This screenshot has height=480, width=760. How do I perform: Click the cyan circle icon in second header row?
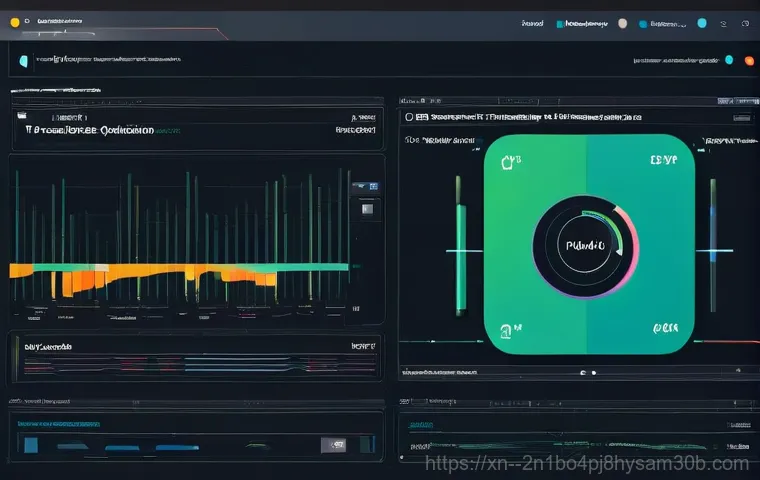point(23,61)
